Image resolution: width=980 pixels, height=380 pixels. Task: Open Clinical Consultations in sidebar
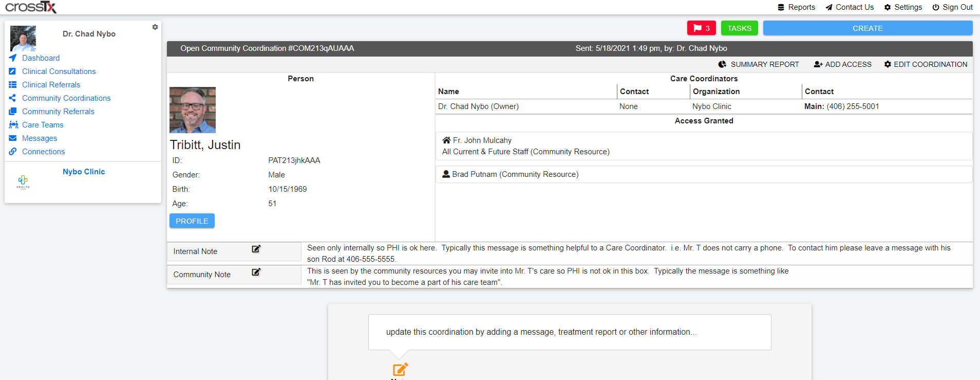[x=59, y=71]
